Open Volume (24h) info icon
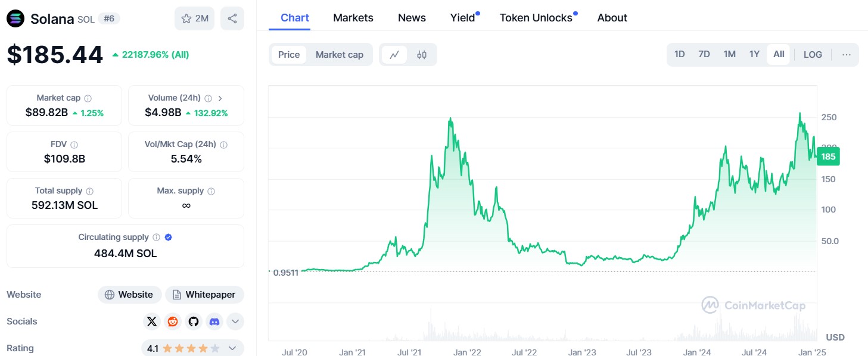The height and width of the screenshot is (356, 868). click(x=209, y=98)
